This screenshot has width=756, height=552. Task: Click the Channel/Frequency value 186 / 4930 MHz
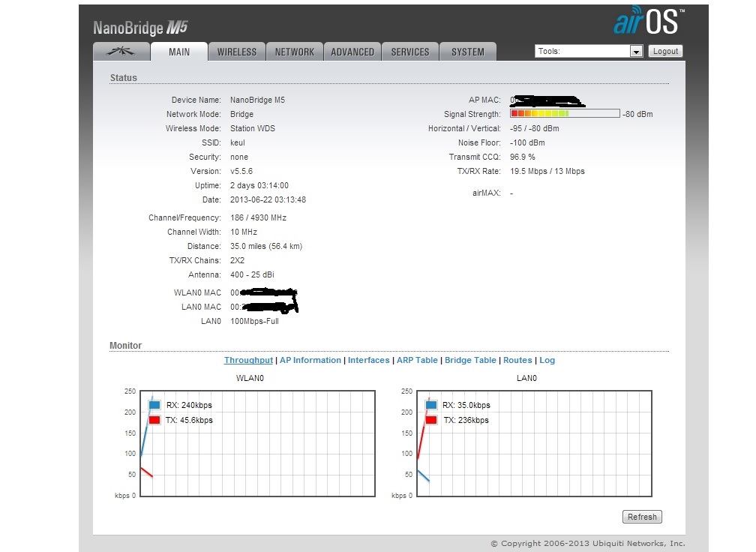point(259,217)
